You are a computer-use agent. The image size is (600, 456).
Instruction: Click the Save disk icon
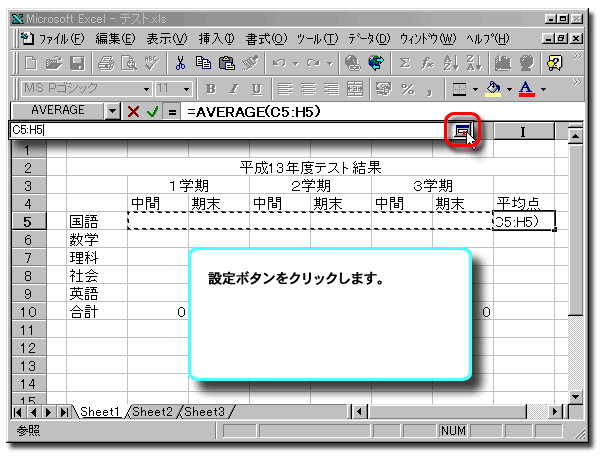77,63
